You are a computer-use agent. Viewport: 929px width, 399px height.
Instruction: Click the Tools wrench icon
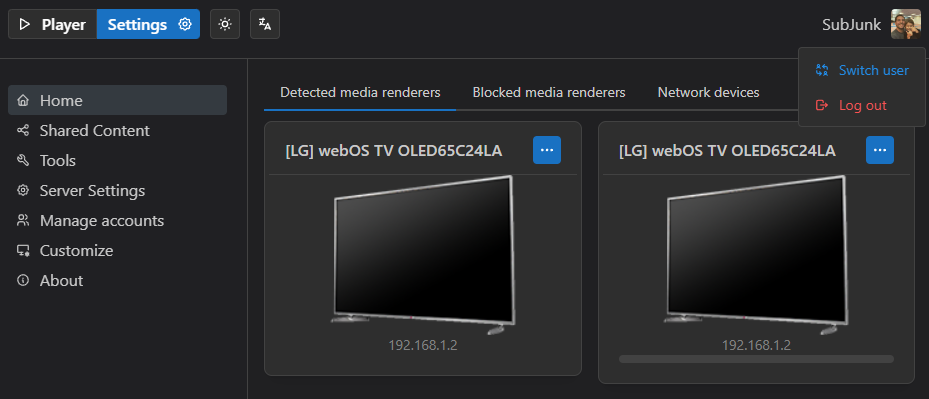point(23,161)
